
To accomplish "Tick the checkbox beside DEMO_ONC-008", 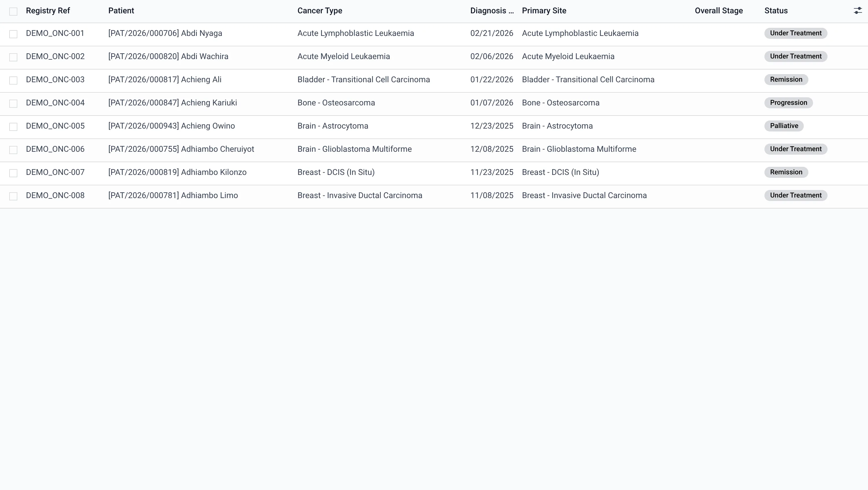I will click(x=13, y=196).
